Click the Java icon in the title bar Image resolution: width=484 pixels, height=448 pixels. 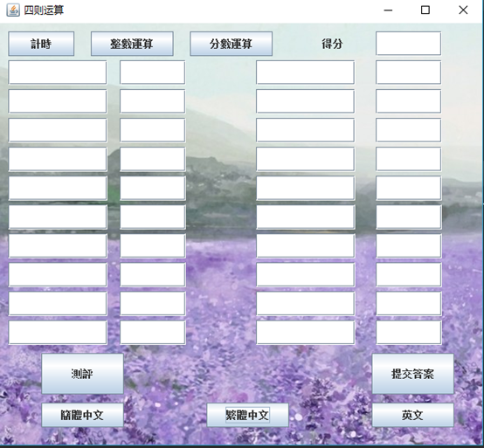click(x=13, y=10)
